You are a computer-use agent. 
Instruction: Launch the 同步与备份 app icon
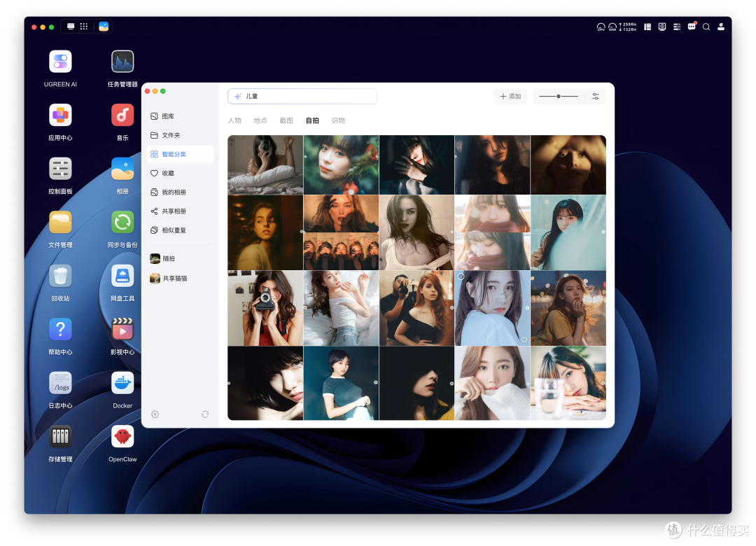pos(122,223)
